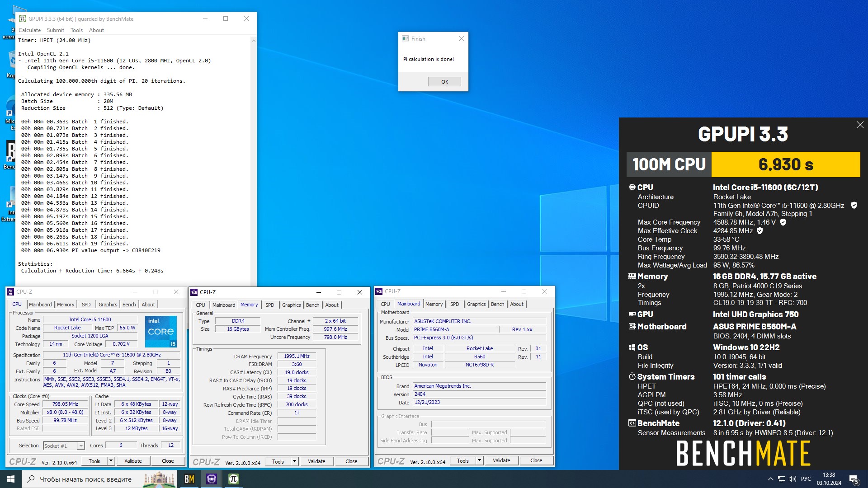Click PI value output line CB840E219

90,250
